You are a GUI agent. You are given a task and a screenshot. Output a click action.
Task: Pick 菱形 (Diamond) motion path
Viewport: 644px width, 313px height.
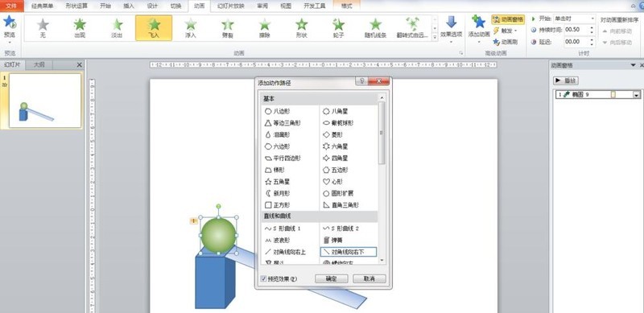(x=332, y=134)
